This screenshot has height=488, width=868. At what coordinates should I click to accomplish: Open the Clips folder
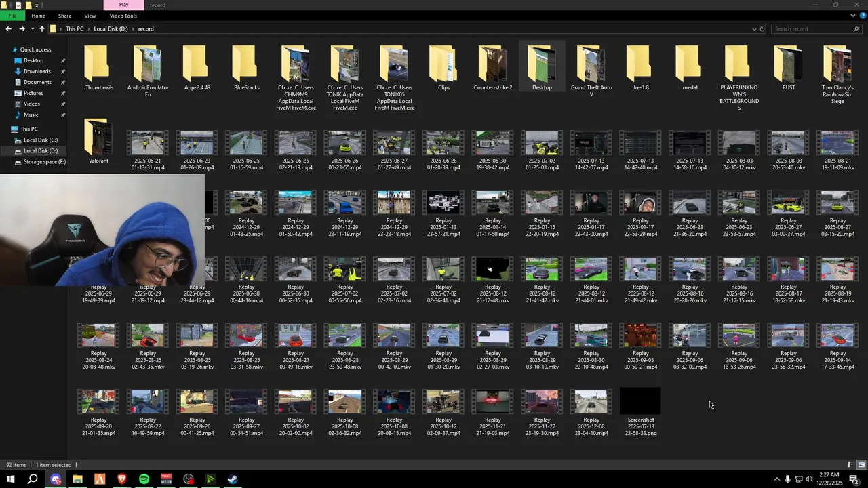pyautogui.click(x=443, y=68)
